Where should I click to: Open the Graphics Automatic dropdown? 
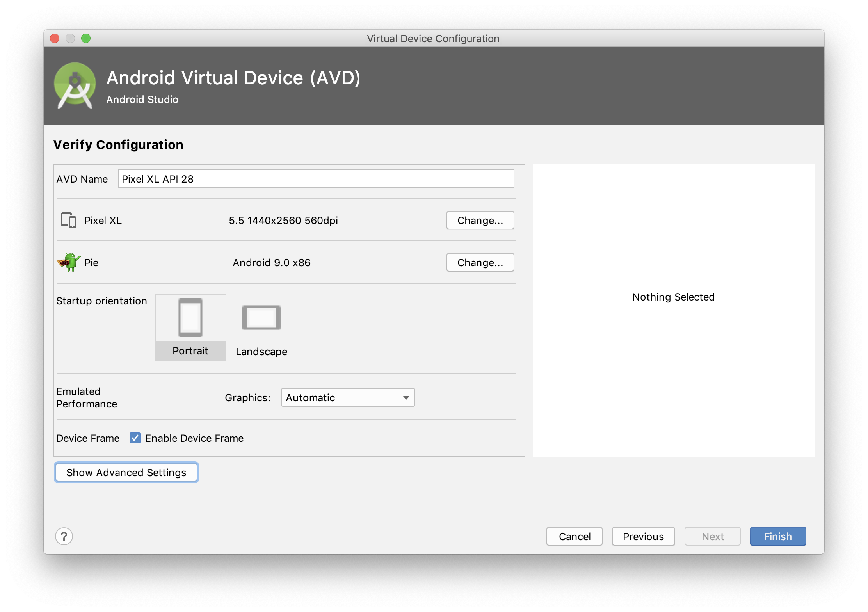point(348,397)
